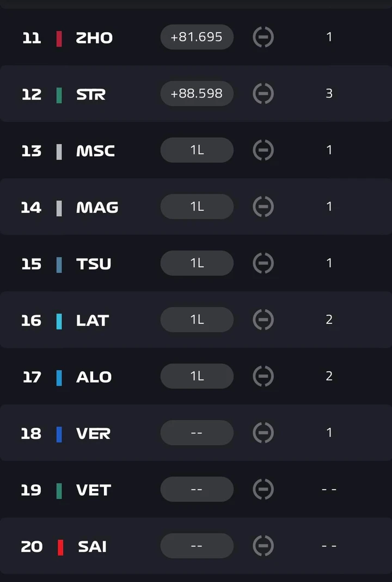This screenshot has width=392, height=582.
Task: Click the tyre icon in MAG's row
Action: tap(263, 206)
